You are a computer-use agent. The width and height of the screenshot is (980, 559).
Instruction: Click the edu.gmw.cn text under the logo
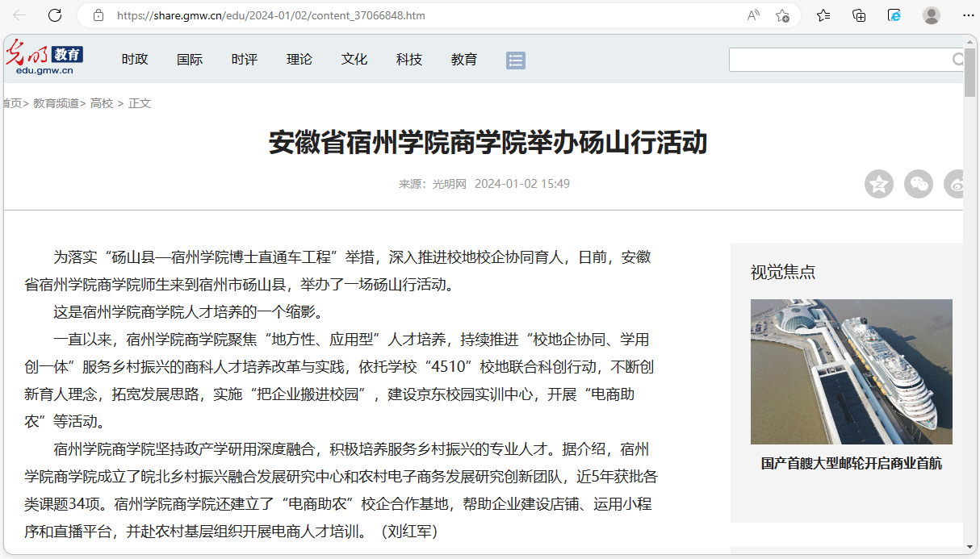44,71
